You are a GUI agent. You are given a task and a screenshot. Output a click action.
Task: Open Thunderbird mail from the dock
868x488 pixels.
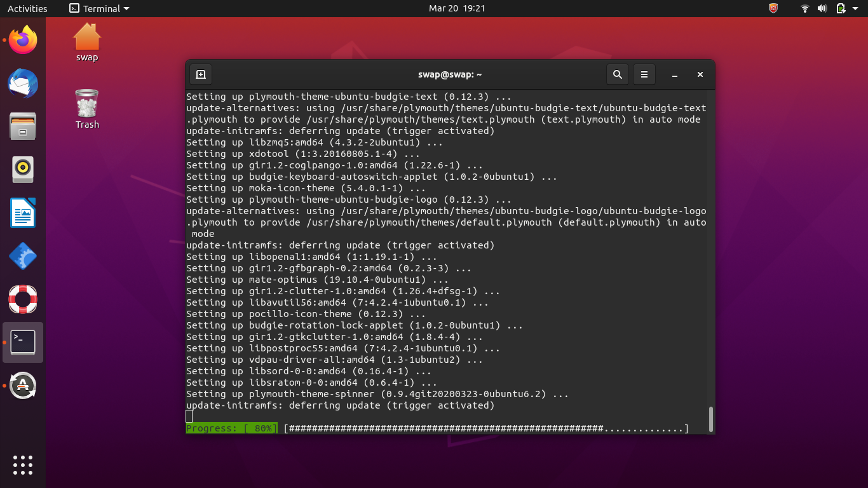(x=23, y=83)
